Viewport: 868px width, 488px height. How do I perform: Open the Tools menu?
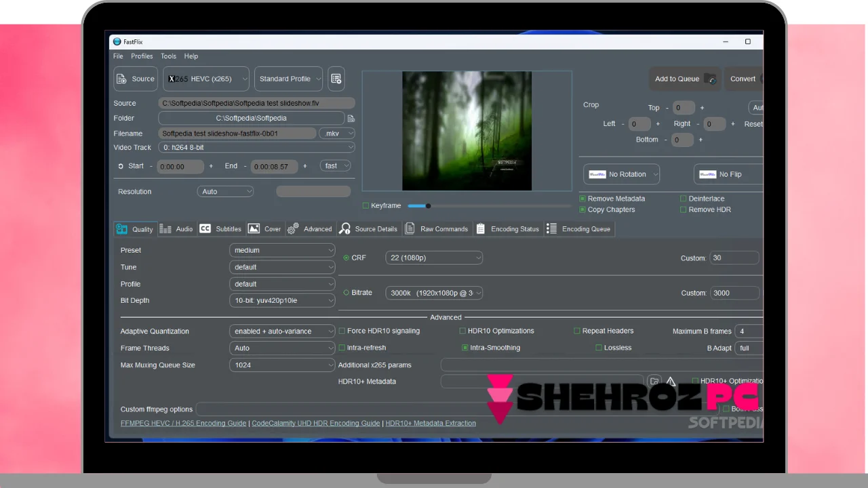[x=168, y=56]
